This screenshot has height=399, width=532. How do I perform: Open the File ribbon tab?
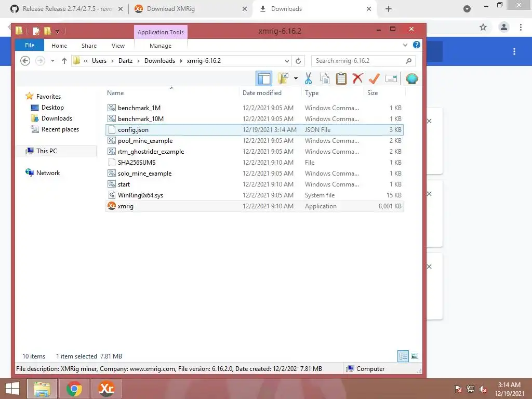[x=30, y=45]
